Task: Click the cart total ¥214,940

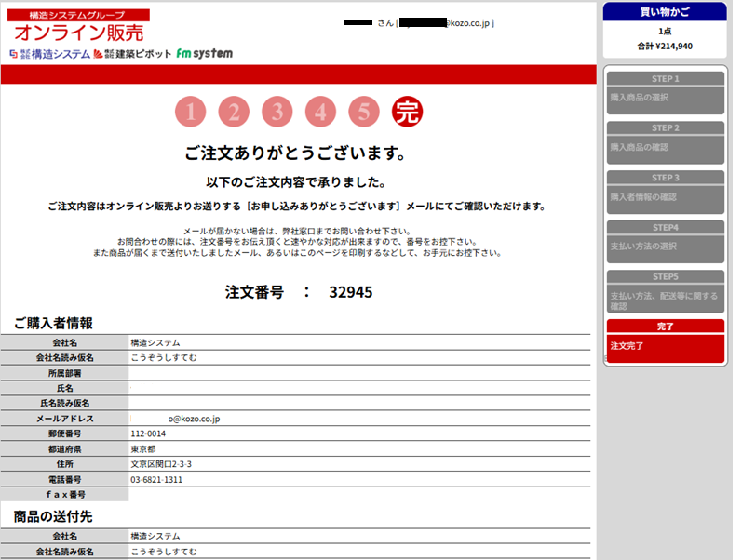Action: pos(664,46)
